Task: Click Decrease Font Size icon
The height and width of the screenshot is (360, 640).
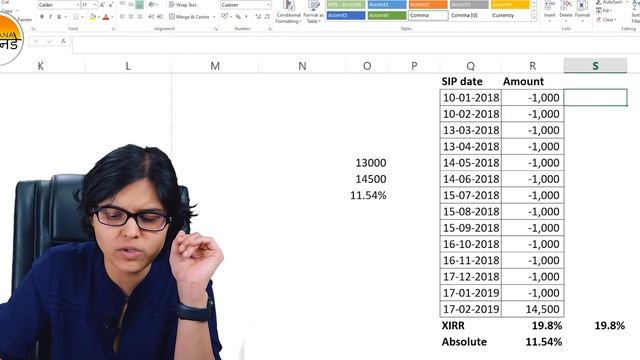Action: [111, 5]
